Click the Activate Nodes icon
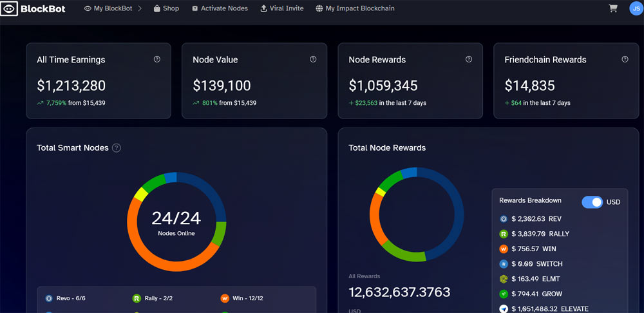This screenshot has height=313, width=644. click(194, 8)
